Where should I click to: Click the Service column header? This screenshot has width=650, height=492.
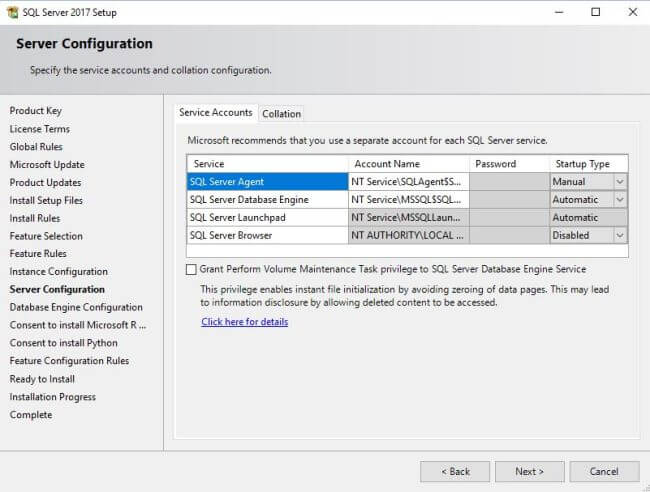coord(267,164)
